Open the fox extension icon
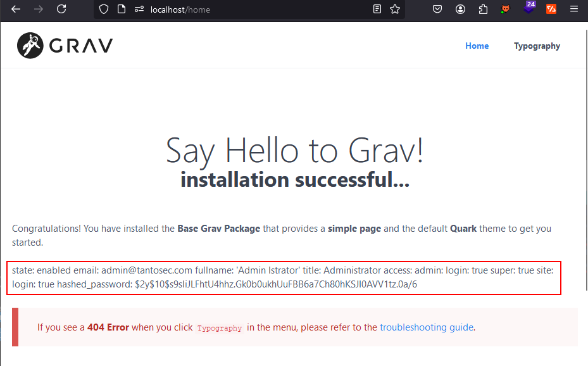The height and width of the screenshot is (366, 588). (506, 9)
